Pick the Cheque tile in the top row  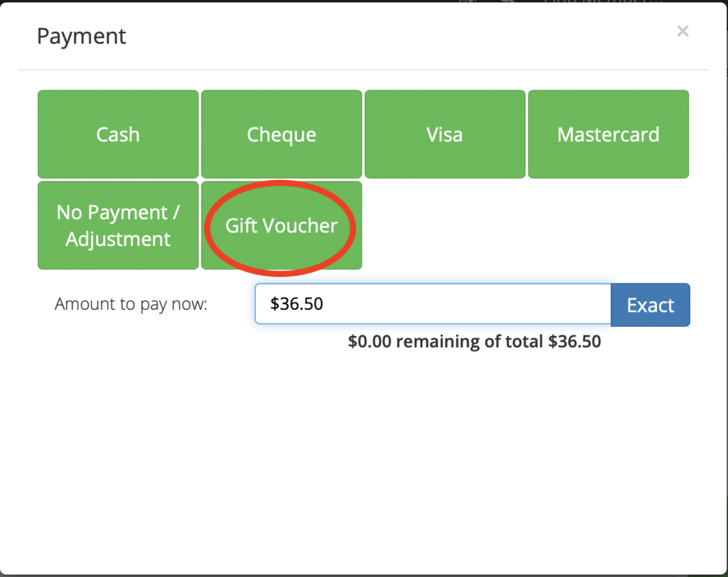point(282,134)
